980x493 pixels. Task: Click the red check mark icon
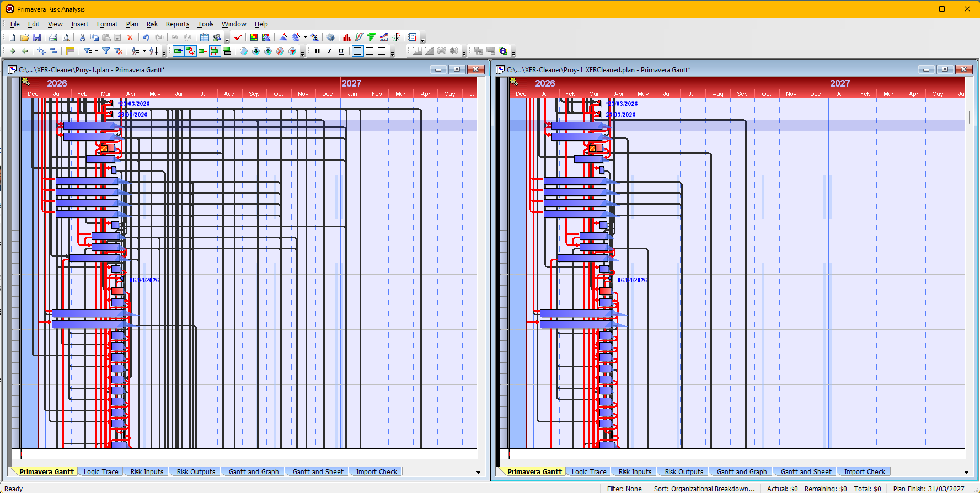(238, 37)
